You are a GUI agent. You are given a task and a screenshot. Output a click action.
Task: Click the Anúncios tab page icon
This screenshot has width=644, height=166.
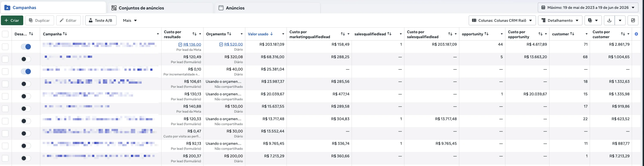pos(221,8)
